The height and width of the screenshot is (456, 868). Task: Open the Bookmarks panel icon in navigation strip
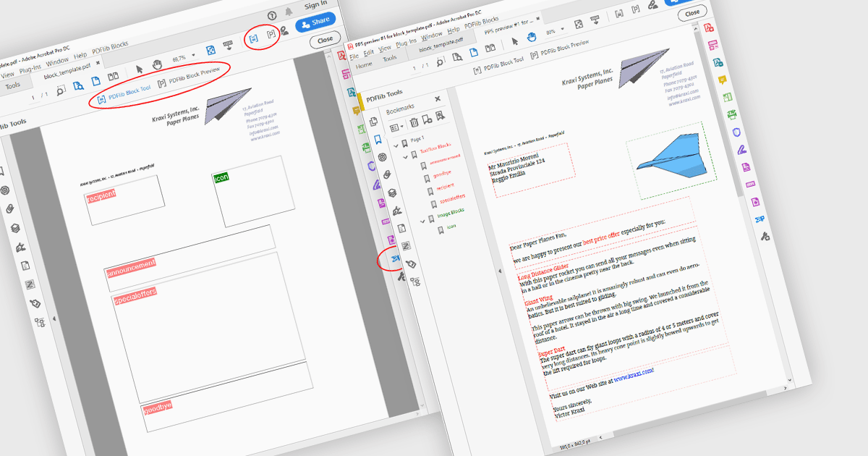pyautogui.click(x=378, y=138)
